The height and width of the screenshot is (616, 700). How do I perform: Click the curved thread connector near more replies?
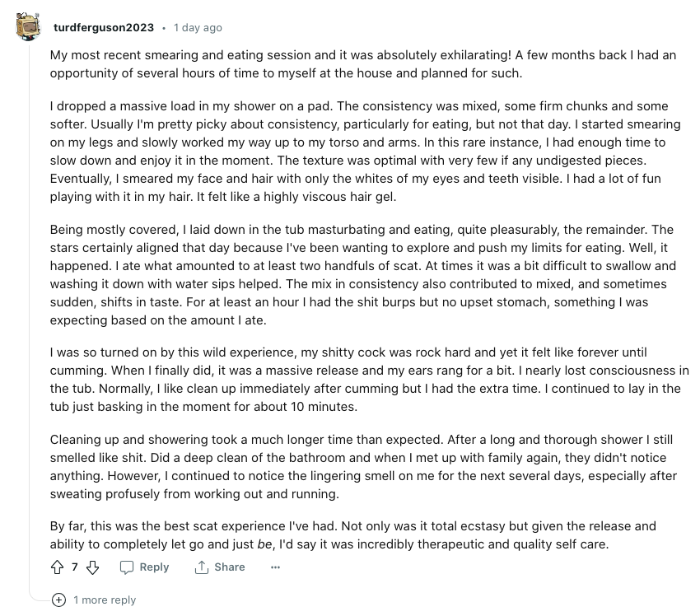(x=40, y=596)
